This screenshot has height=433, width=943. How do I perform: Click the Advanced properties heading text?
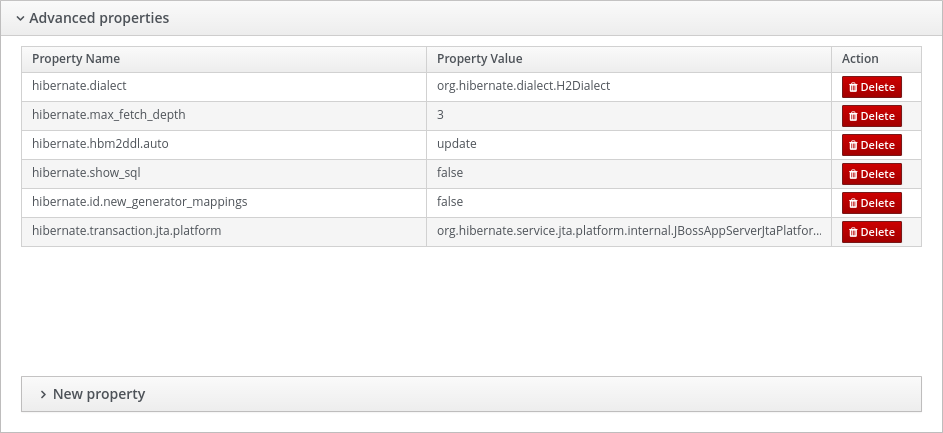click(99, 18)
